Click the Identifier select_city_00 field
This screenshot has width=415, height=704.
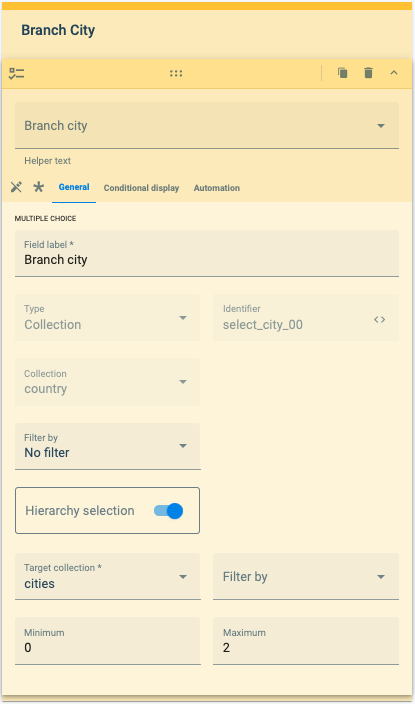(x=306, y=317)
